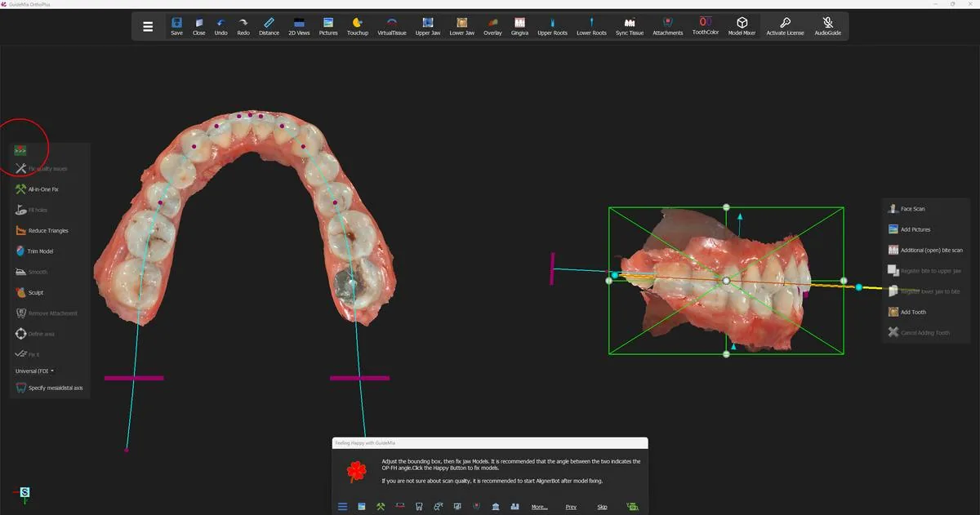This screenshot has height=515, width=980.
Task: Choose the Trim Model tool
Action: coord(34,251)
